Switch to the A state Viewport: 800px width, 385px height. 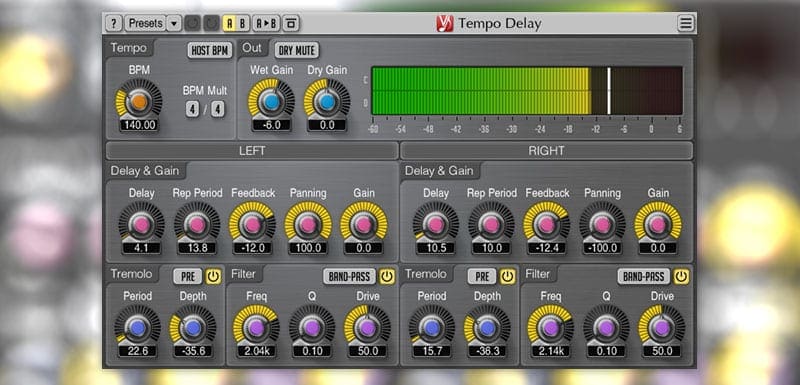click(230, 23)
